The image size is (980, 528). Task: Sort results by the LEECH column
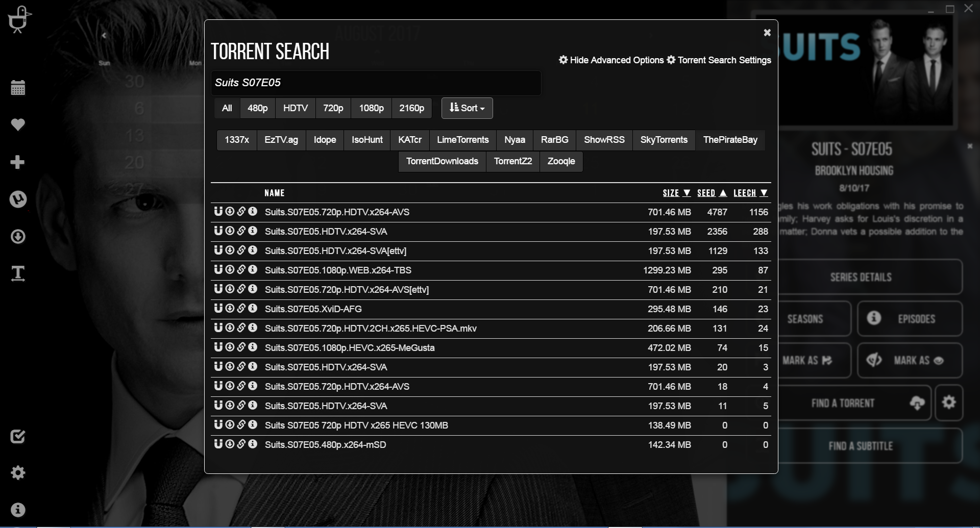click(x=750, y=193)
